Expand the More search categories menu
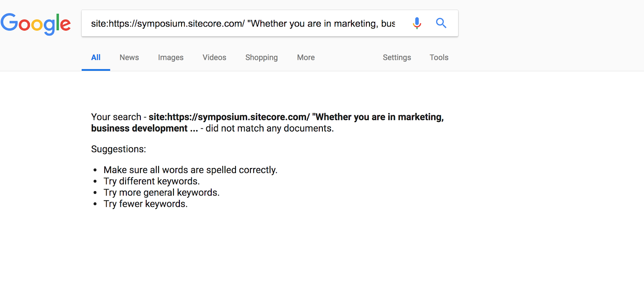Screen dimensions: 644x288 click(306, 58)
